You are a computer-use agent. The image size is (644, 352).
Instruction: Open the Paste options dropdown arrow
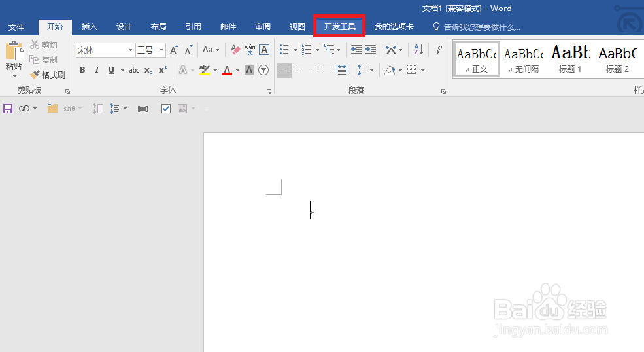[14, 76]
